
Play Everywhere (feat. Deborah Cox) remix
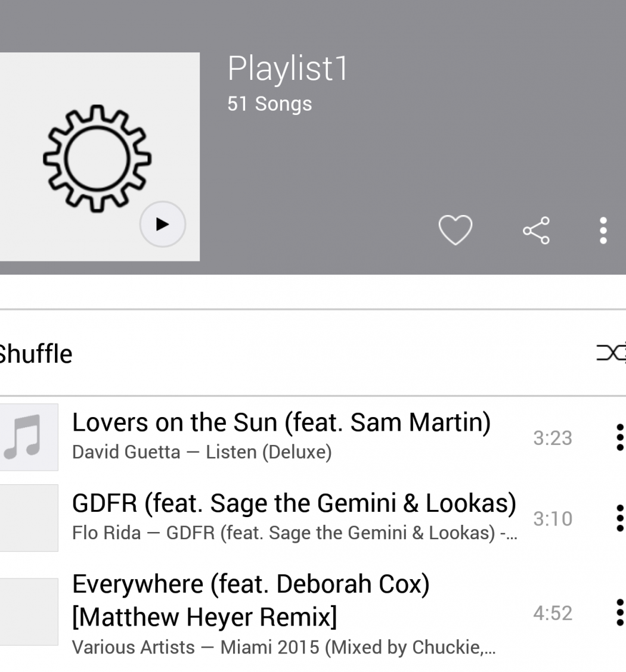[x=250, y=600]
